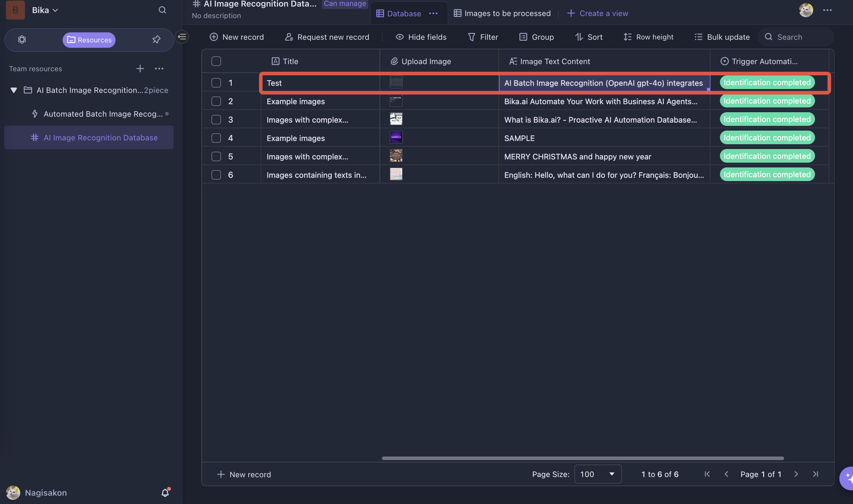Viewport: 853px width, 504px height.
Task: Open Team resources more options menu
Action: pos(159,69)
